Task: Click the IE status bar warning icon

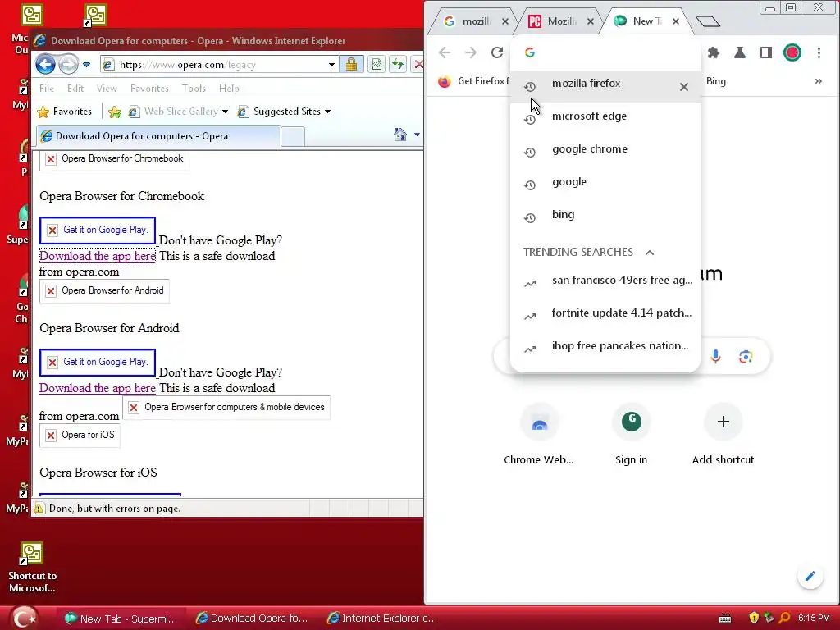Action: pyautogui.click(x=39, y=509)
